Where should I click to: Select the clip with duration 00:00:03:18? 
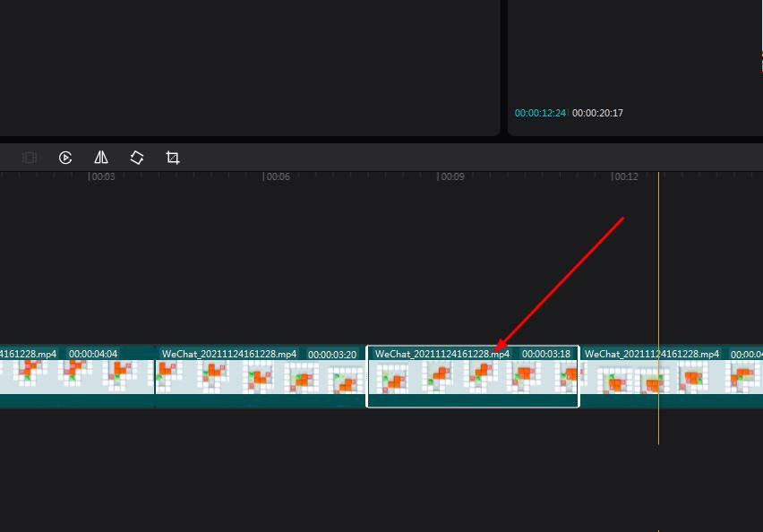(x=473, y=376)
